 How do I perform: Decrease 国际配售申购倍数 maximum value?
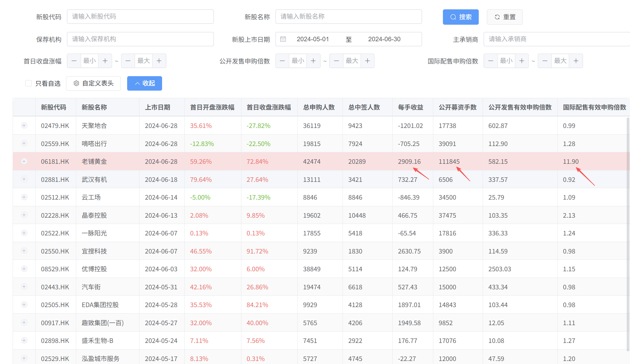point(545,61)
